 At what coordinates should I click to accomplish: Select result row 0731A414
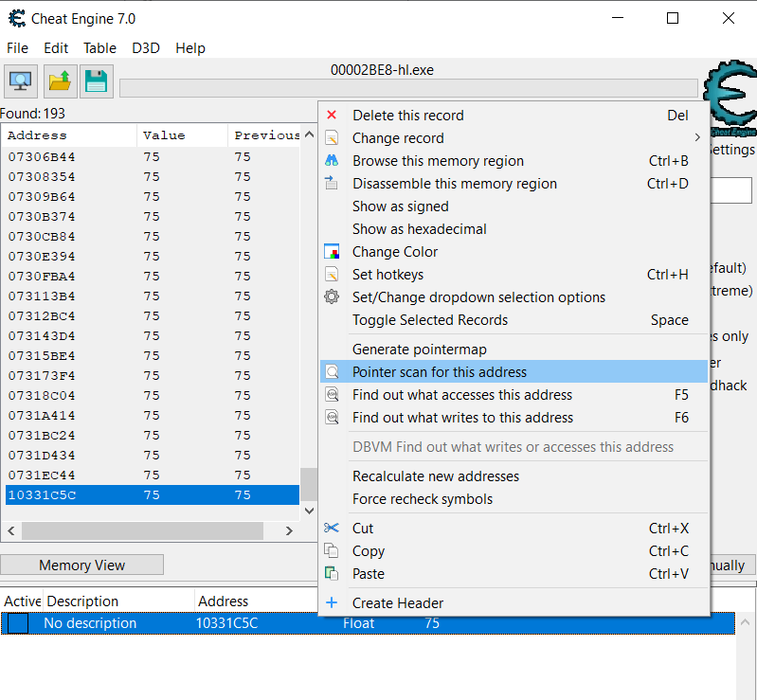153,416
